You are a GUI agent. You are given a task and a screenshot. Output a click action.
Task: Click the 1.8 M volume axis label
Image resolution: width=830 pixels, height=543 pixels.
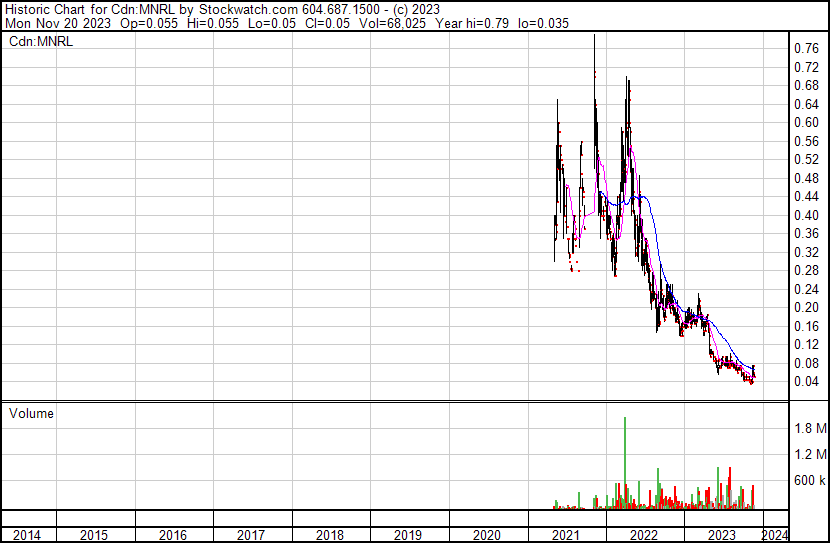coord(809,428)
